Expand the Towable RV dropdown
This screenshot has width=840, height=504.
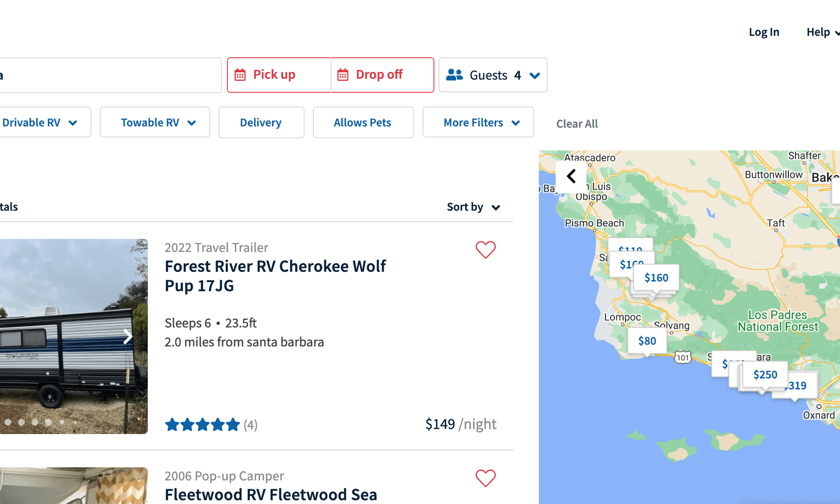click(x=154, y=122)
